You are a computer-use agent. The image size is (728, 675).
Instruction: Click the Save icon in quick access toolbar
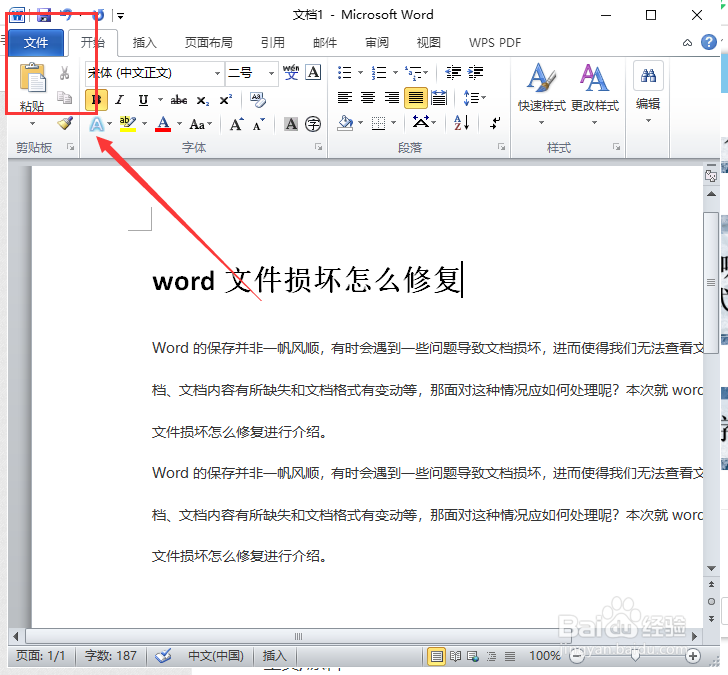(x=44, y=15)
